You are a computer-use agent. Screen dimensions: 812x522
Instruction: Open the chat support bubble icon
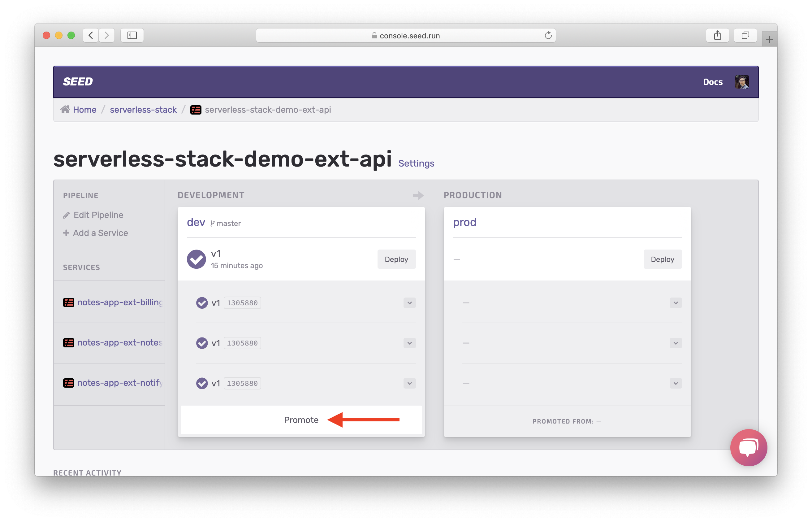(x=748, y=447)
